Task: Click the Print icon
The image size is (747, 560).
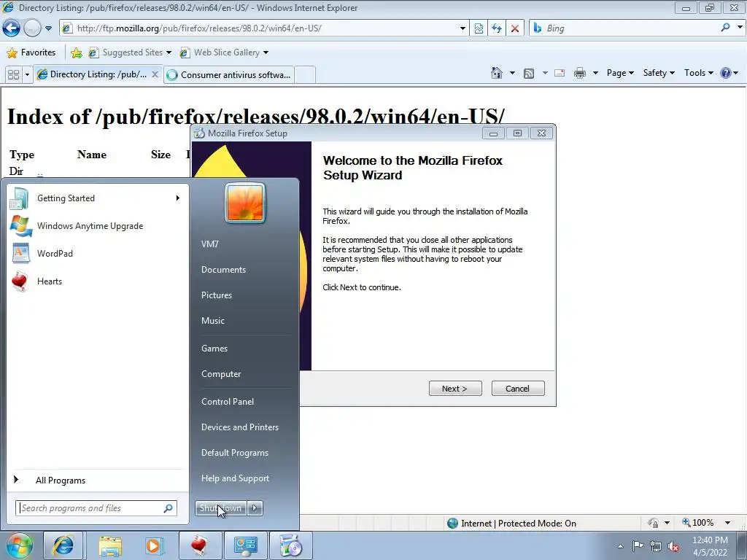Action: (x=580, y=73)
